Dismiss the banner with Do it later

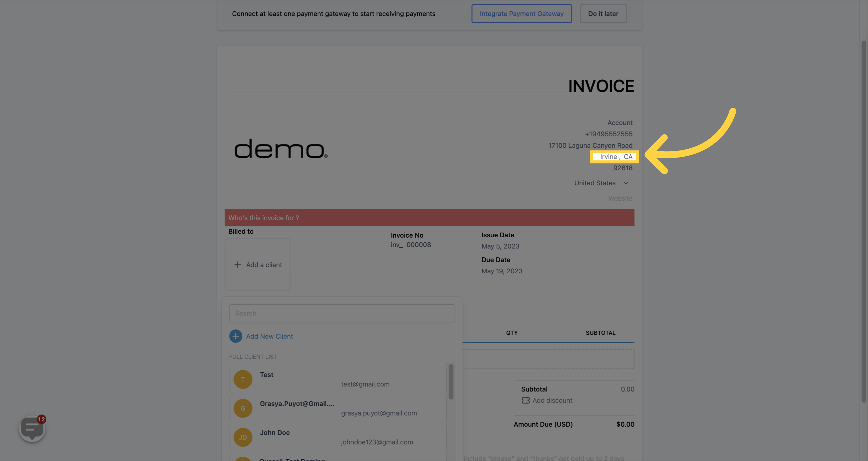pyautogui.click(x=603, y=14)
